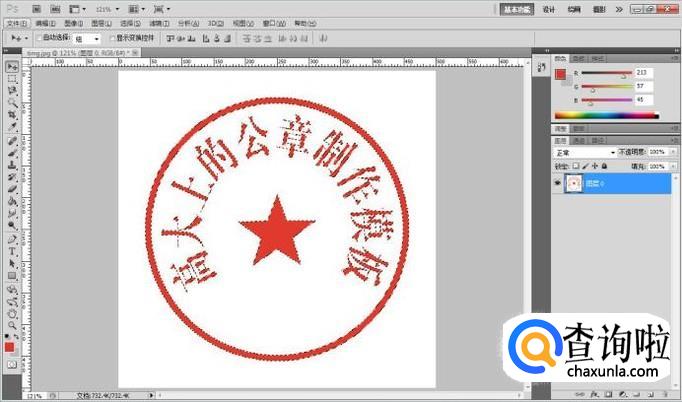This screenshot has width=682, height=402.
Task: Open Mini Bridge from the top bar
Action: pyautogui.click(x=53, y=8)
